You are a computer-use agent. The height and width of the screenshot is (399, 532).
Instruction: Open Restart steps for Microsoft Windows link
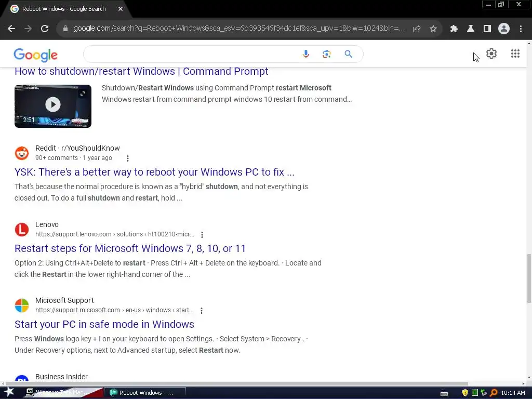[130, 248]
